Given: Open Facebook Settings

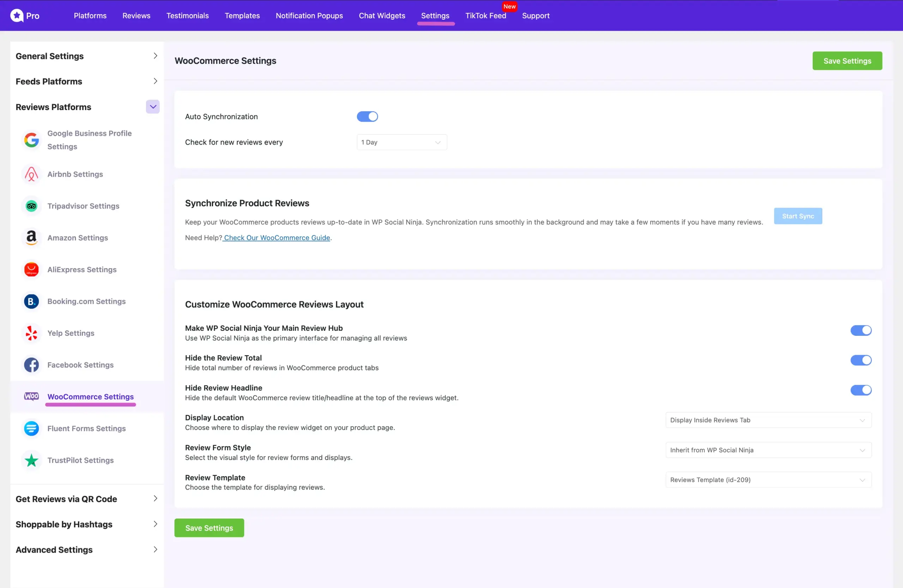Looking at the screenshot, I should tap(80, 365).
